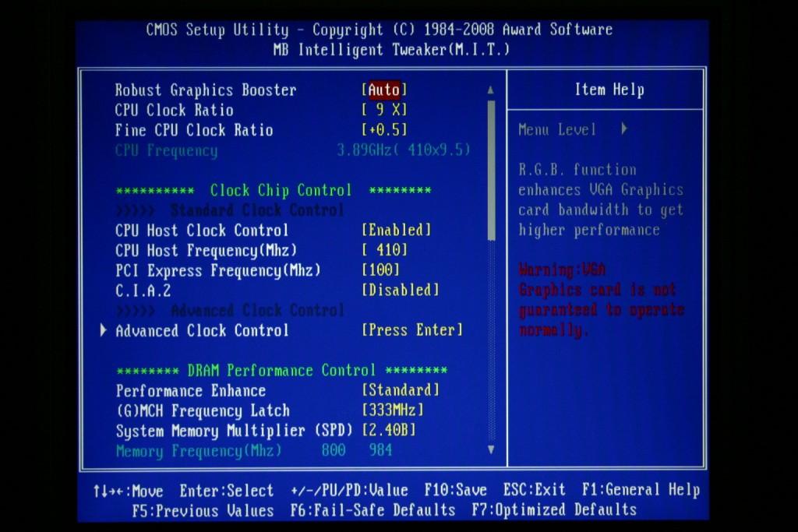Select the CPU Host Clock Control label
Image resolution: width=798 pixels, height=532 pixels.
coord(202,230)
